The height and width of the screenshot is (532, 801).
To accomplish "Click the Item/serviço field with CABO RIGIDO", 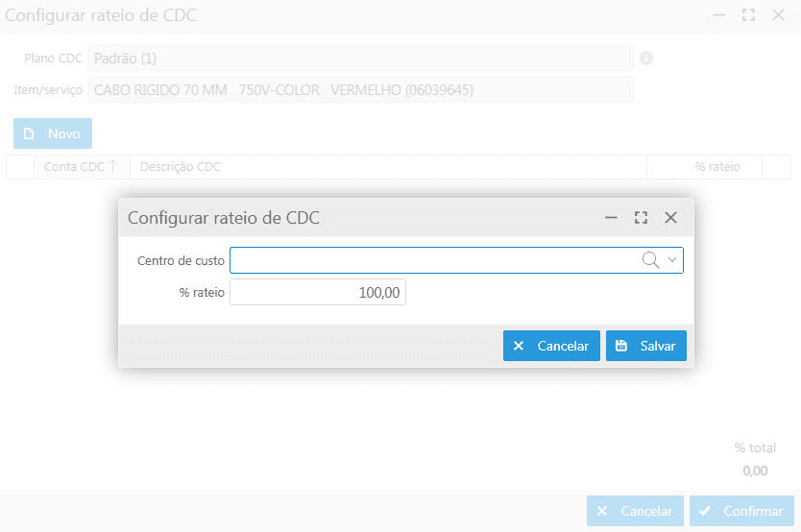I will [x=360, y=90].
